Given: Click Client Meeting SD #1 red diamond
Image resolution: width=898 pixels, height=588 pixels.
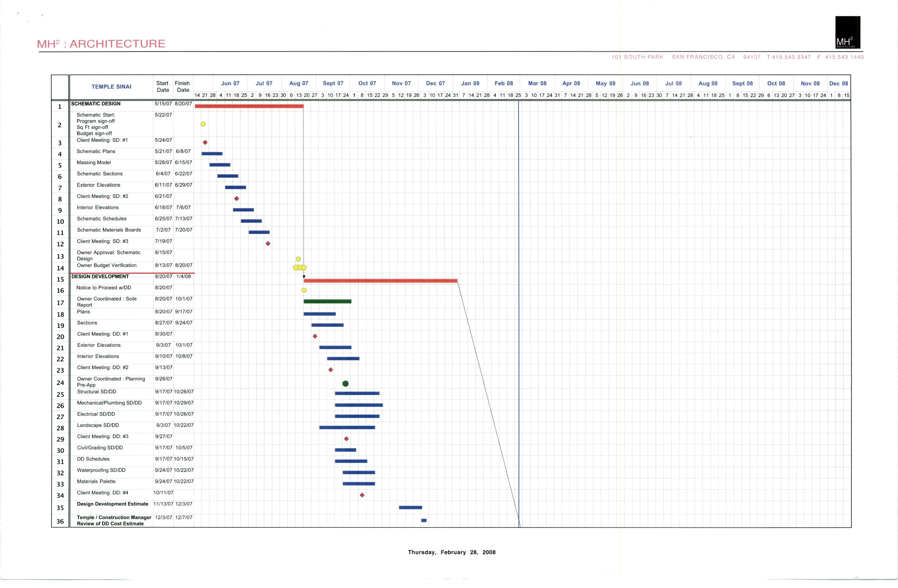Looking at the screenshot, I should click(205, 143).
